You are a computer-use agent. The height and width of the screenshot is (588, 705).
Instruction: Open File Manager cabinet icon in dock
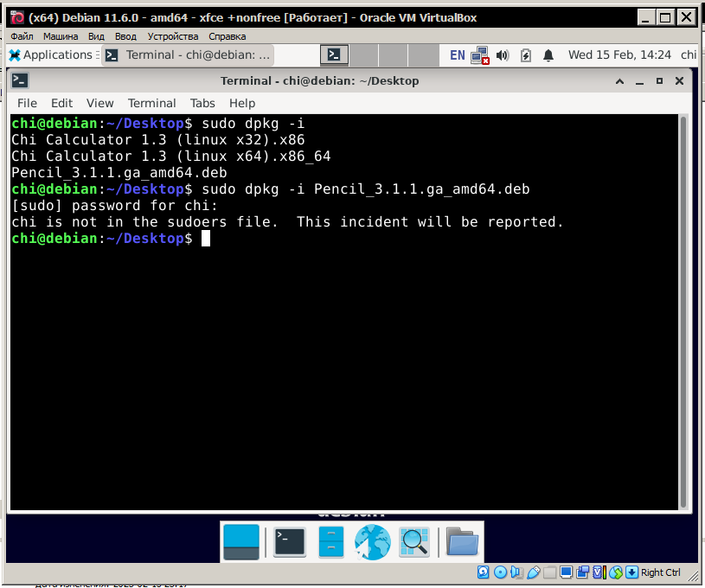point(331,541)
